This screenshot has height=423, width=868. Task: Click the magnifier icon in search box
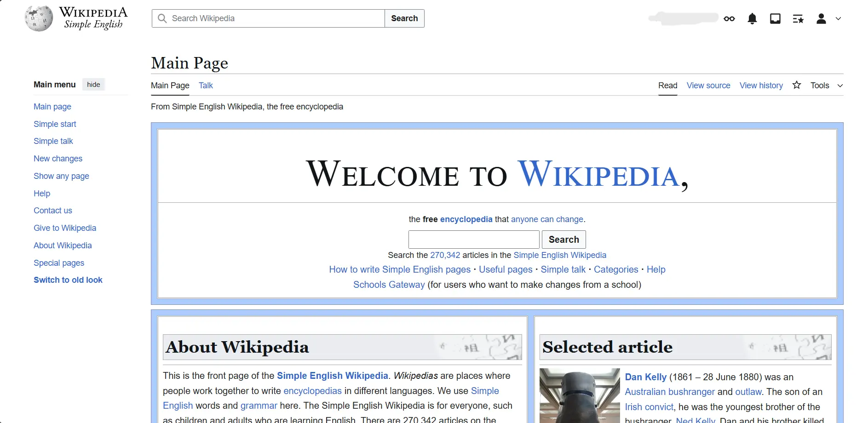pyautogui.click(x=162, y=18)
